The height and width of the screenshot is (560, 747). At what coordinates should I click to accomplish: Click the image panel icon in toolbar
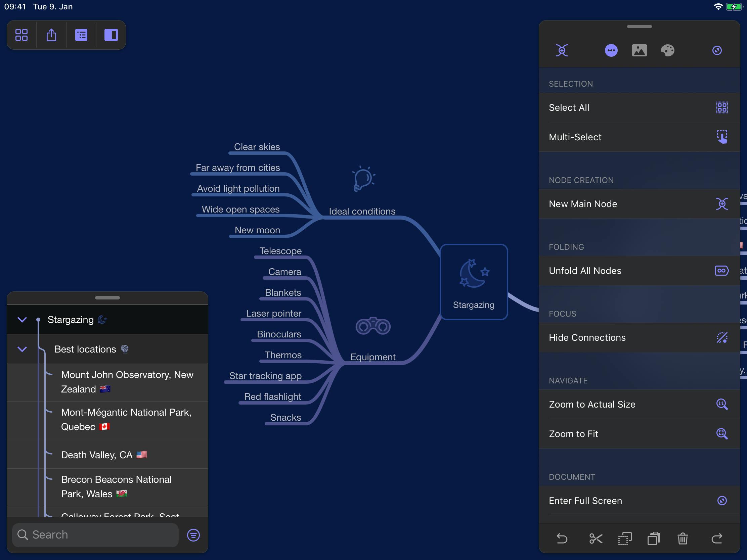tap(640, 50)
